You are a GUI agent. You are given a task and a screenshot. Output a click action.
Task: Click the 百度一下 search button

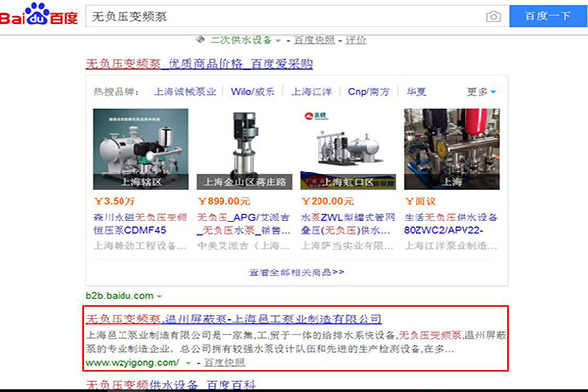tap(548, 16)
